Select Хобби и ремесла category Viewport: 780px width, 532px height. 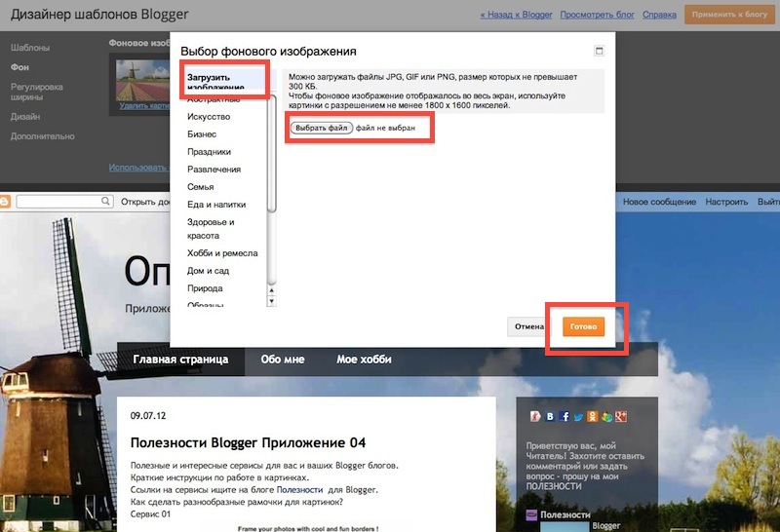tap(222, 253)
